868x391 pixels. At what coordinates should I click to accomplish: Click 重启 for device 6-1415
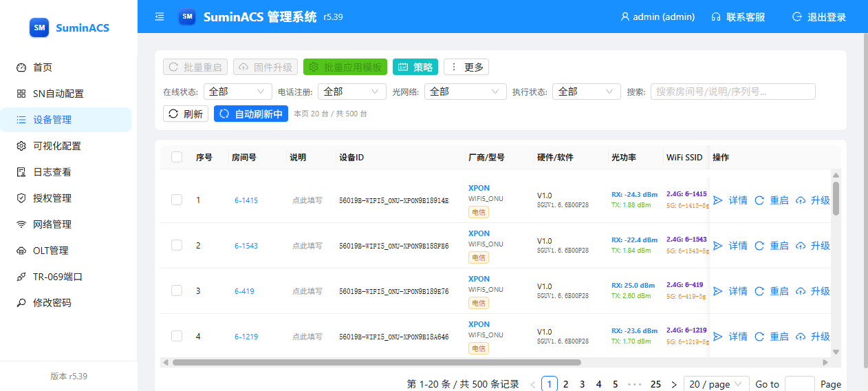pyautogui.click(x=772, y=200)
